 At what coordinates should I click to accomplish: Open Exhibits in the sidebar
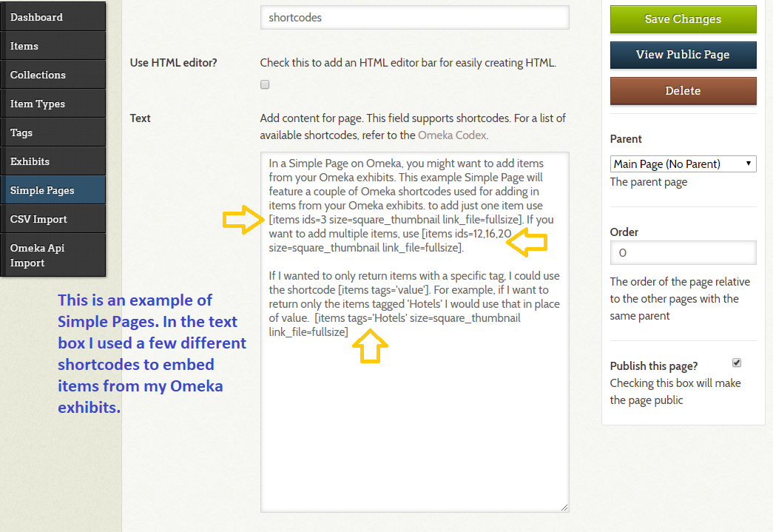pos(53,161)
